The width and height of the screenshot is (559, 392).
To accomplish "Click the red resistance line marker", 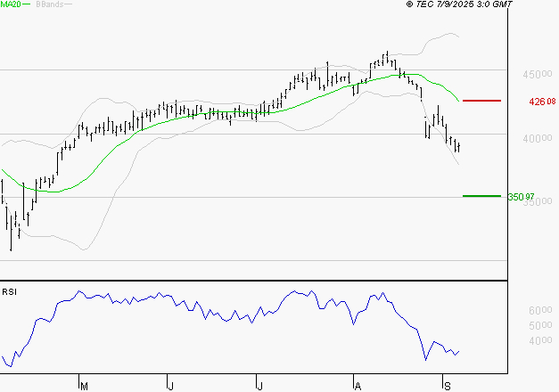I will click(x=481, y=102).
